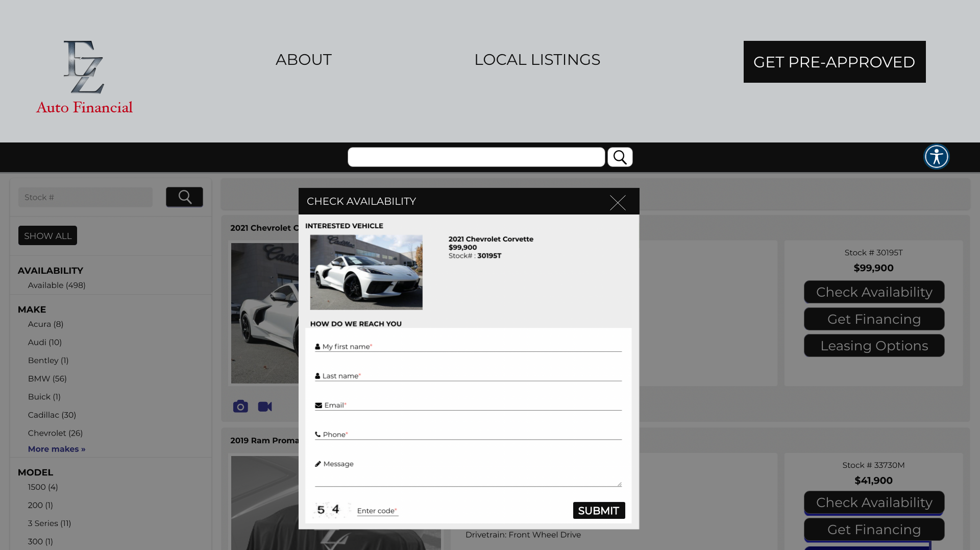Open the photos camera icon for the Corvette
The width and height of the screenshot is (980, 550).
[x=240, y=406]
